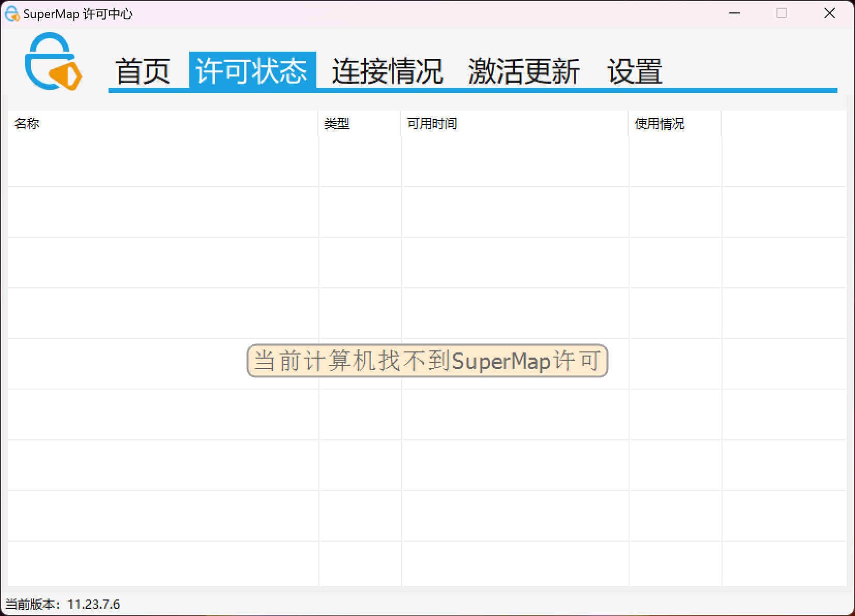The width and height of the screenshot is (855, 616).
Task: Open the 首页 tab
Action: pyautogui.click(x=143, y=70)
